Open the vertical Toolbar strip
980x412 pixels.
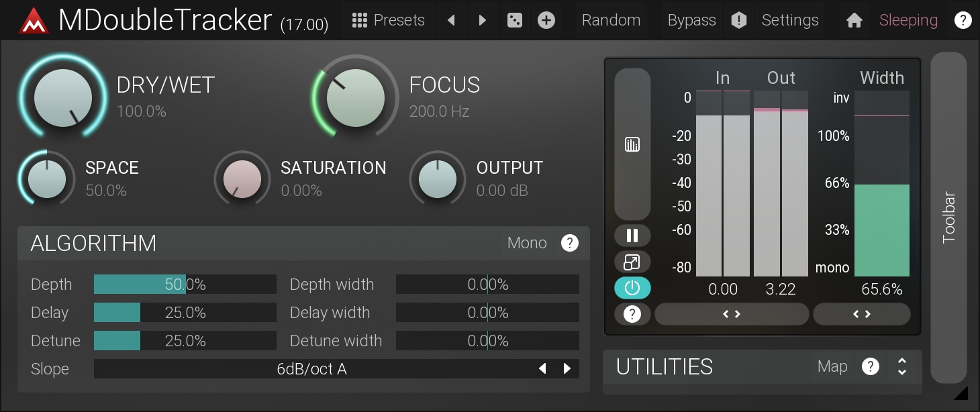pos(948,217)
